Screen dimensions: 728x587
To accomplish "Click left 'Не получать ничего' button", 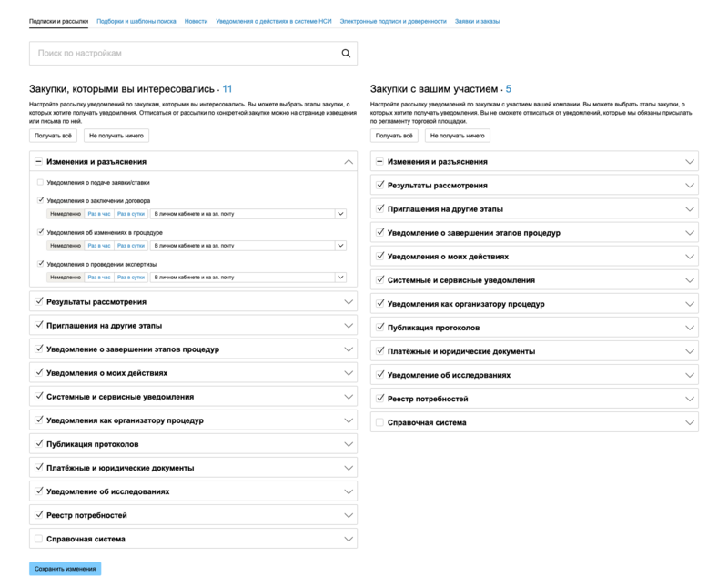I will click(116, 136).
